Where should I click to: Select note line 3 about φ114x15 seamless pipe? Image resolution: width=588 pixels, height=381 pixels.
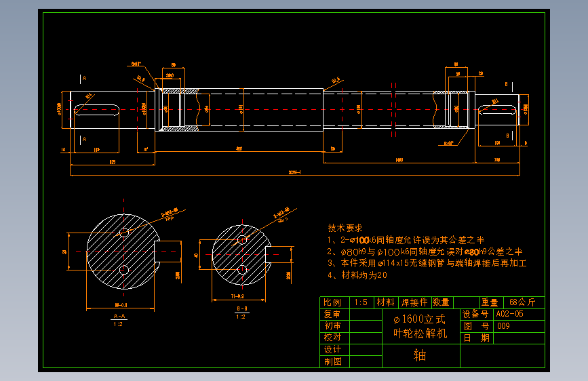[x=427, y=263]
